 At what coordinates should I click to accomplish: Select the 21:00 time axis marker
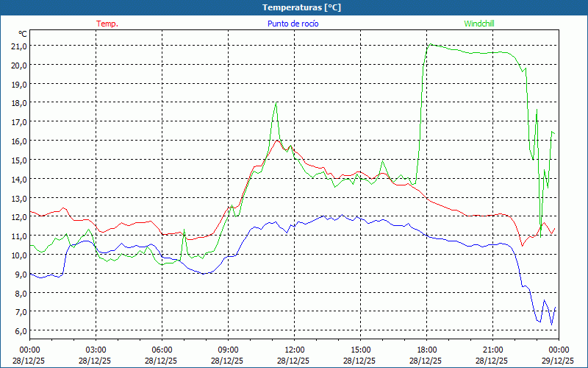point(492,350)
